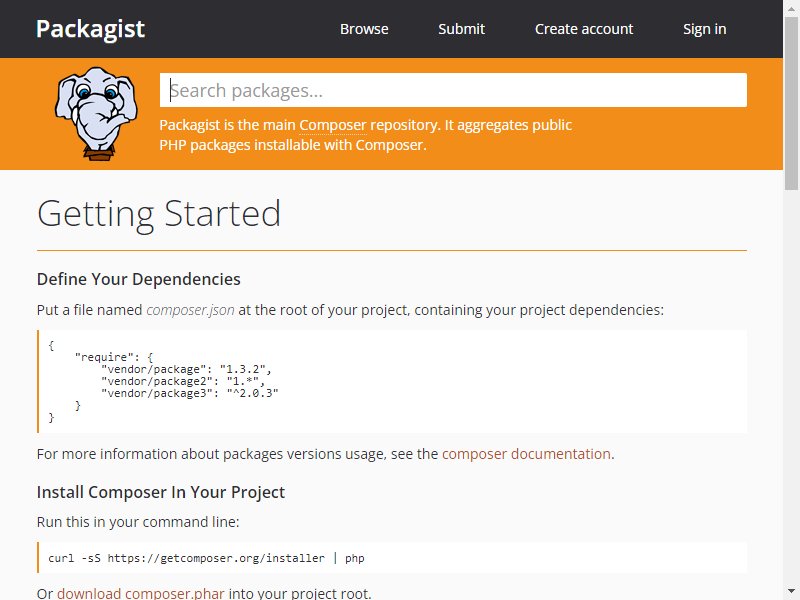The image size is (800, 600).
Task: Click the Define Your Dependencies heading
Action: [x=138, y=279]
